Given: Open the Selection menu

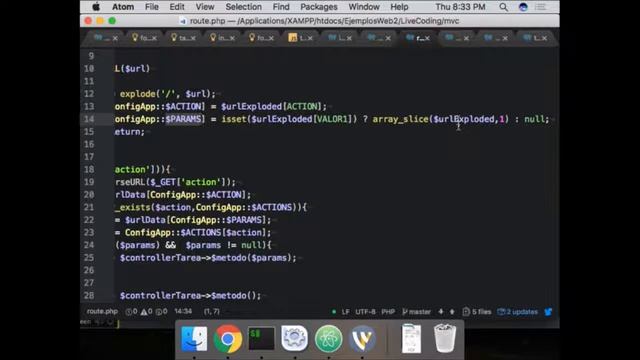Looking at the screenshot, I should coord(243,7).
